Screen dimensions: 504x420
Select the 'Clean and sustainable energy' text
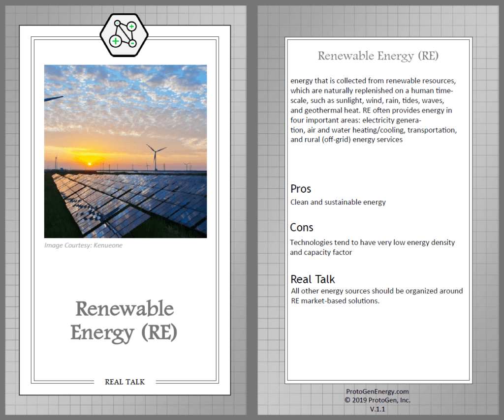(338, 202)
